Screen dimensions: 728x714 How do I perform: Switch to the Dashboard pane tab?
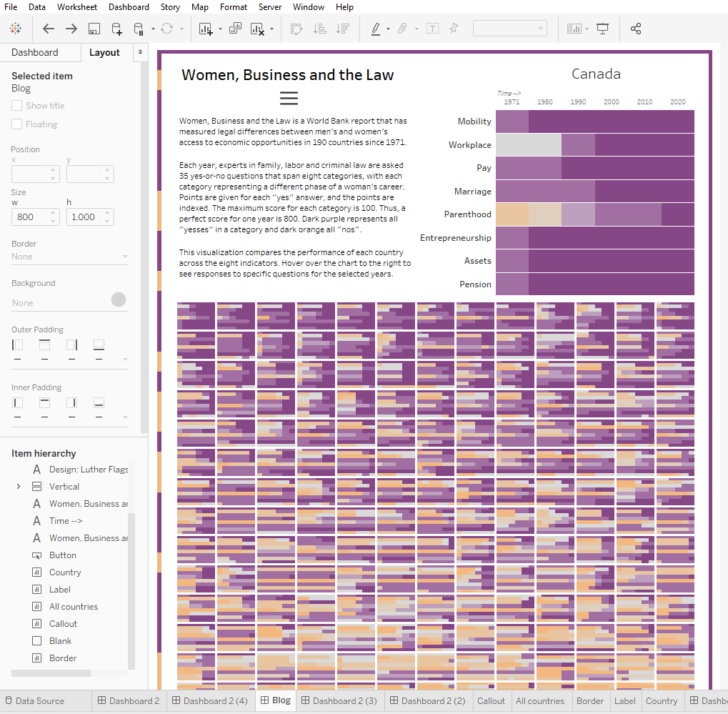point(35,52)
